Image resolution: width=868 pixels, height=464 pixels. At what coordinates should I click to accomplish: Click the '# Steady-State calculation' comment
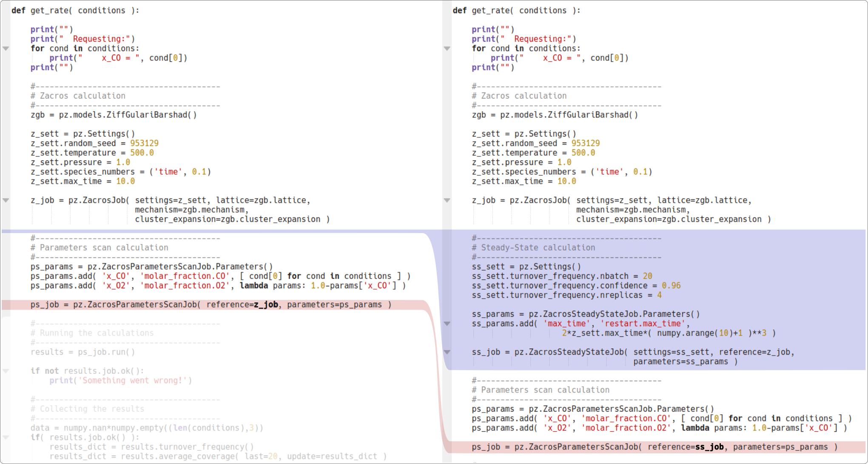(533, 248)
